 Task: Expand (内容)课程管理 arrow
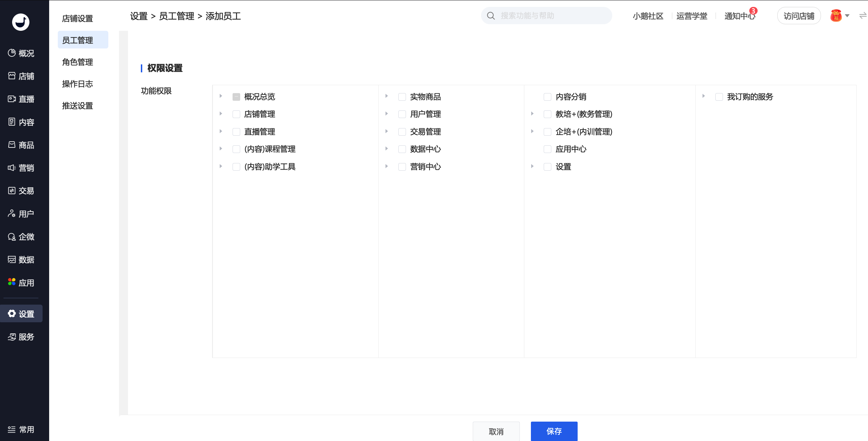[x=220, y=148]
